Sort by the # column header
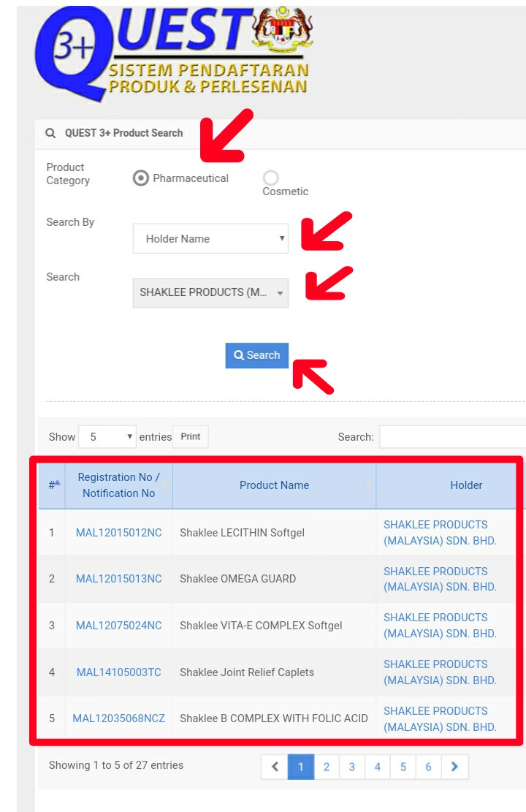The width and height of the screenshot is (526, 812). point(52,485)
